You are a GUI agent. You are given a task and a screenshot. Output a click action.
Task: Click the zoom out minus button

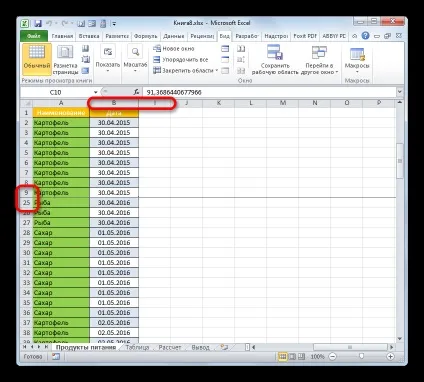pos(333,357)
